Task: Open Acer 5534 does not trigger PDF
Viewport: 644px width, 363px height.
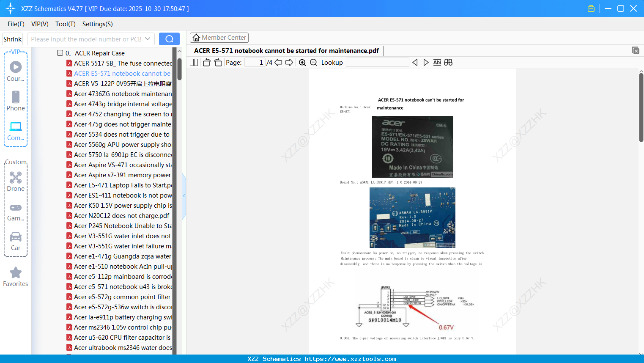Action: (x=118, y=135)
